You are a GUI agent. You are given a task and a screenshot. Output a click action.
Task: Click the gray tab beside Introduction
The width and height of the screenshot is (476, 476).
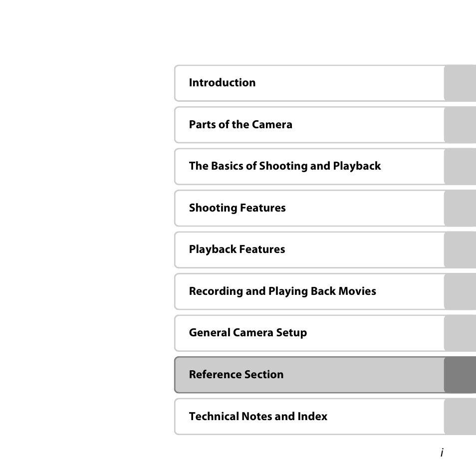(460, 83)
